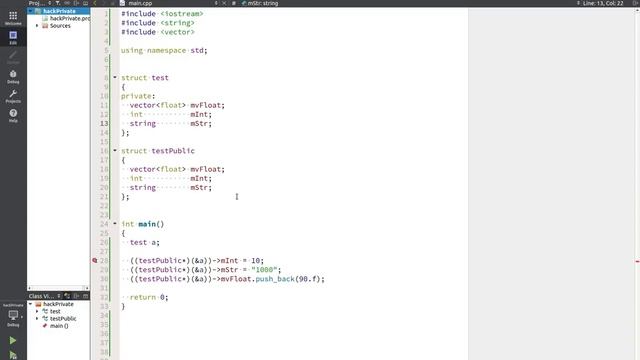Close the Class View side pane

85,296
